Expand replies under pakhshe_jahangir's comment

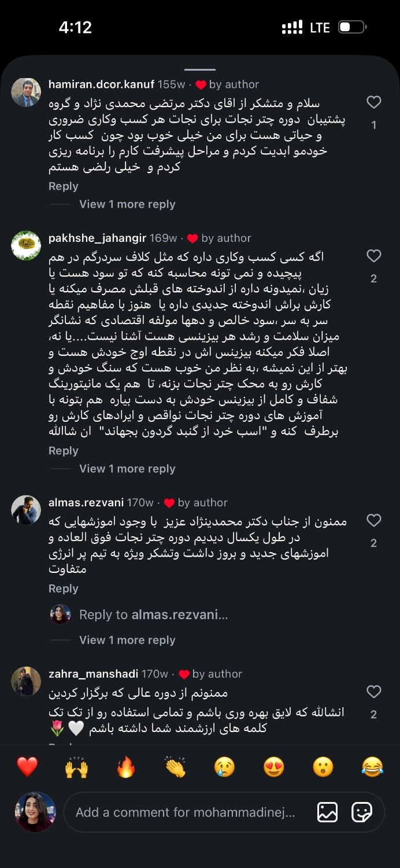tap(127, 469)
